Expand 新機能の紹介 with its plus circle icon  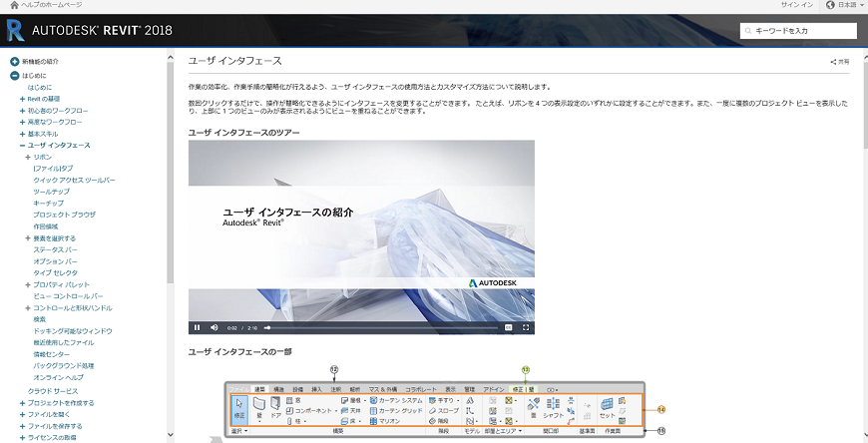[15, 62]
